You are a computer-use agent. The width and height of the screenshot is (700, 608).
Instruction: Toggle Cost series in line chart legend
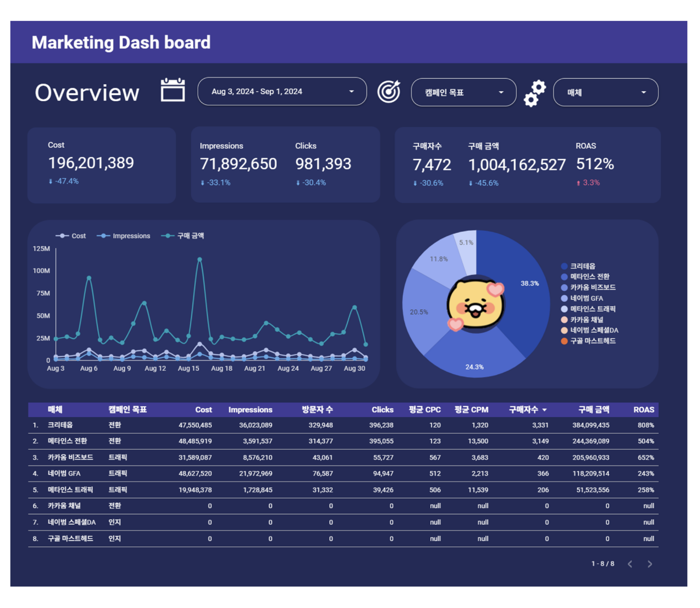coord(71,236)
